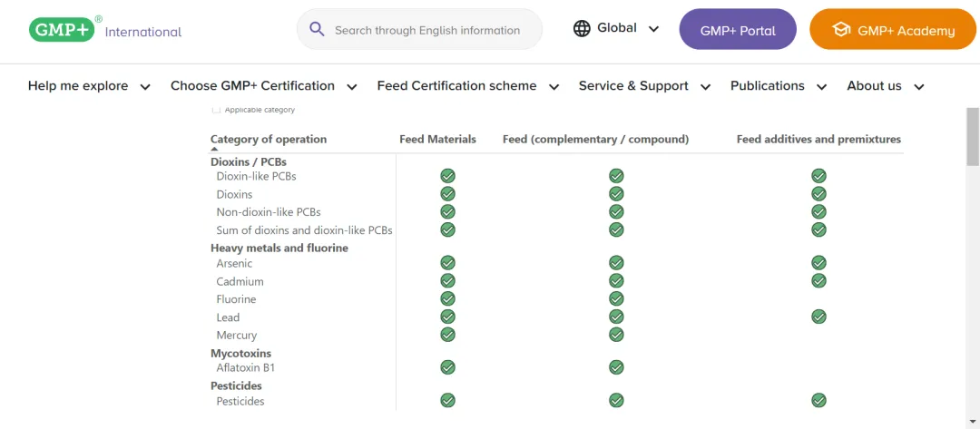
Task: Click the globe language icon
Action: (582, 28)
